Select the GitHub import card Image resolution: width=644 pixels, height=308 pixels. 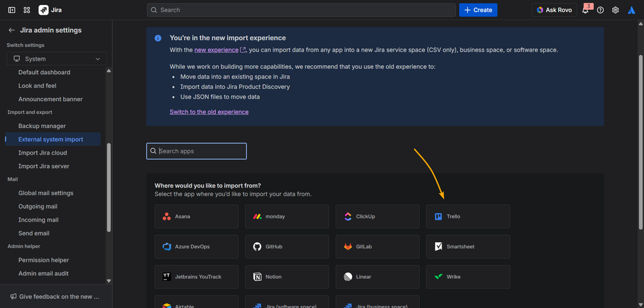[x=287, y=247]
